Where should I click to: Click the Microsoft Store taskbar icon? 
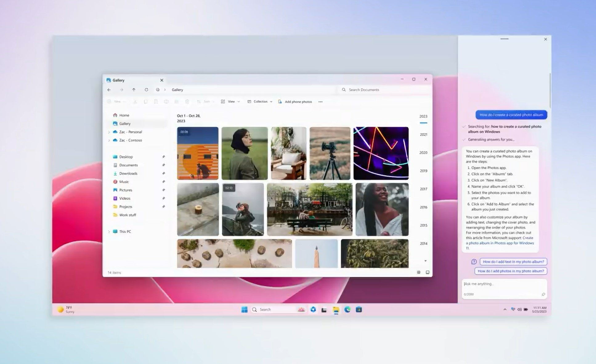point(359,310)
